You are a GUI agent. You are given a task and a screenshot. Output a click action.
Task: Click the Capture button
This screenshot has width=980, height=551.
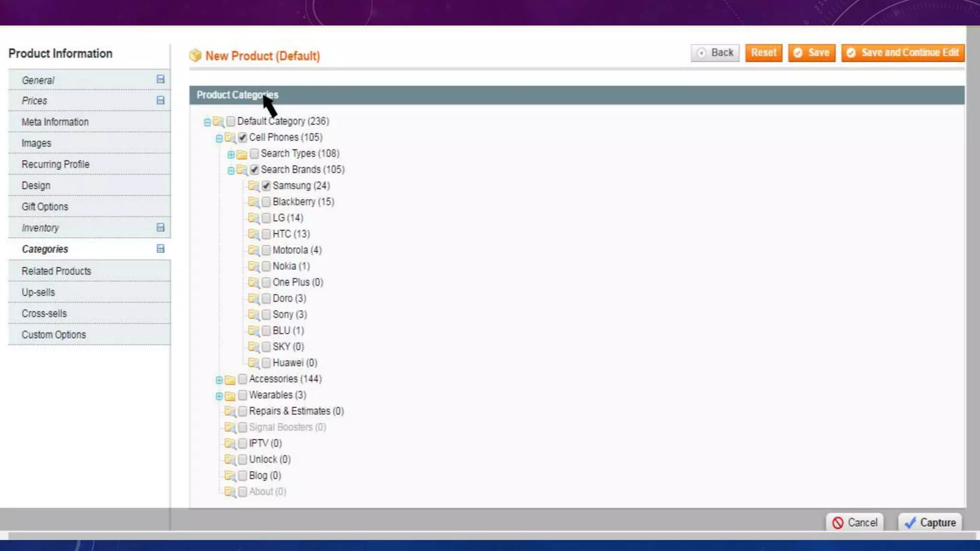pyautogui.click(x=930, y=522)
